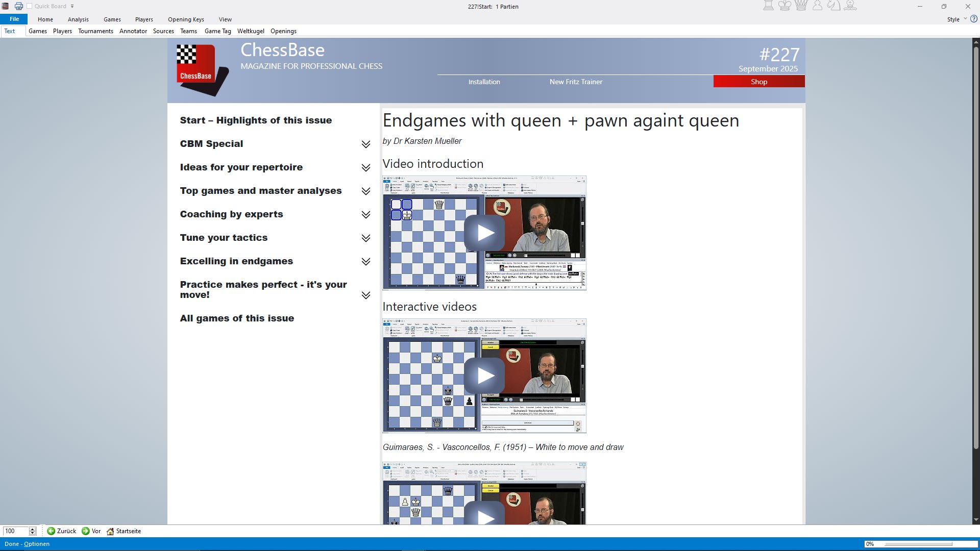Expand the Tune your tactics chevron
The image size is (980, 551).
(x=366, y=238)
